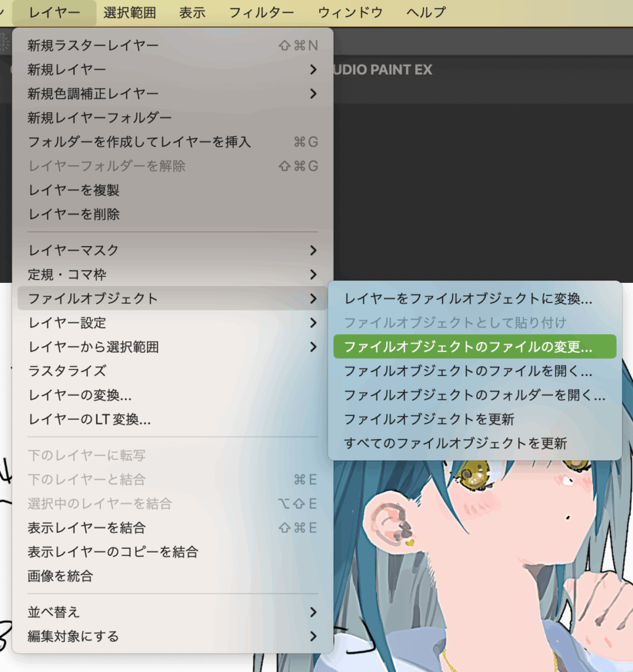Select レイヤーを複製 entry
Screen dimensions: 633x672
(x=173, y=190)
